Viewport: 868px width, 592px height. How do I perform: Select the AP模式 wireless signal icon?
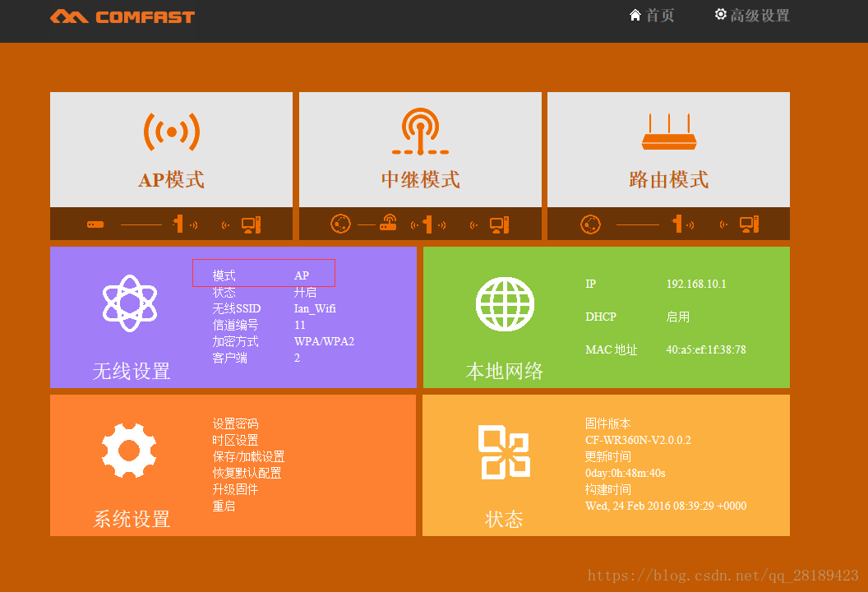point(172,132)
